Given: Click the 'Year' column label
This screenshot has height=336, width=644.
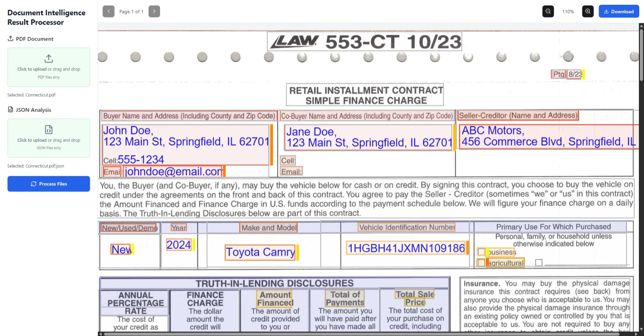Looking at the screenshot, I should click(x=179, y=228).
